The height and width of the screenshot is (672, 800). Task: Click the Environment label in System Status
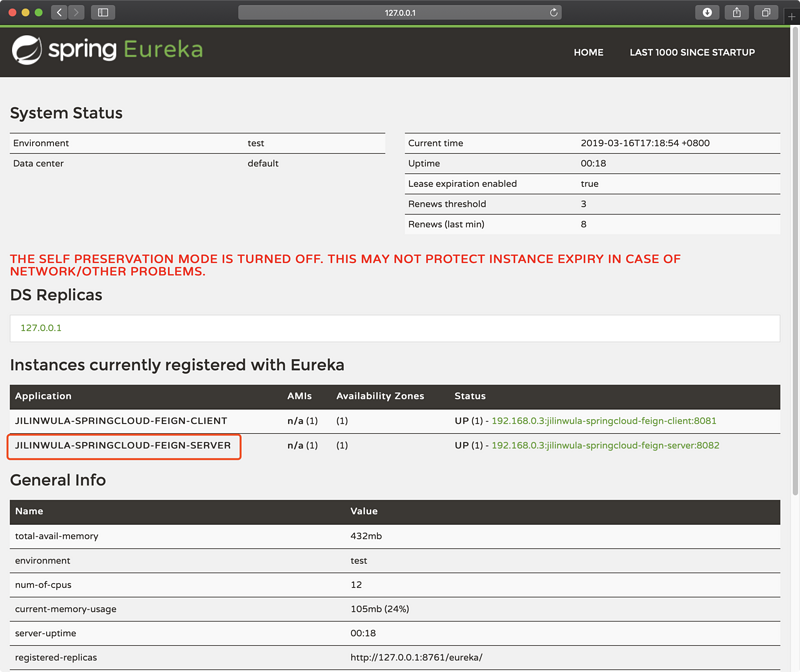click(41, 143)
